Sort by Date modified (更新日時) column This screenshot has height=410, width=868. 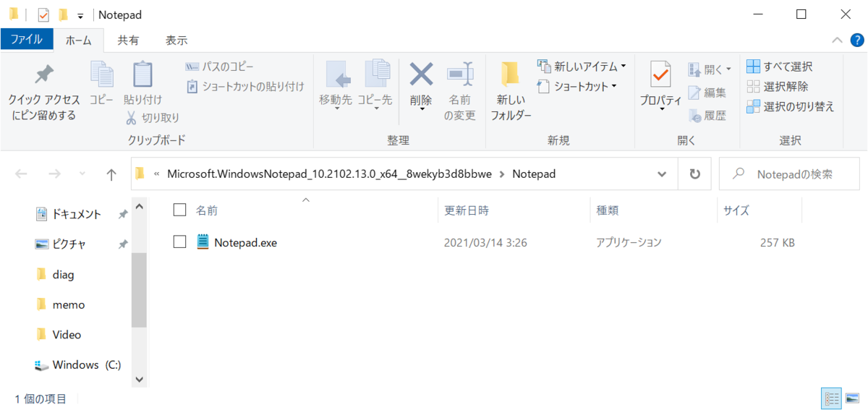467,210
